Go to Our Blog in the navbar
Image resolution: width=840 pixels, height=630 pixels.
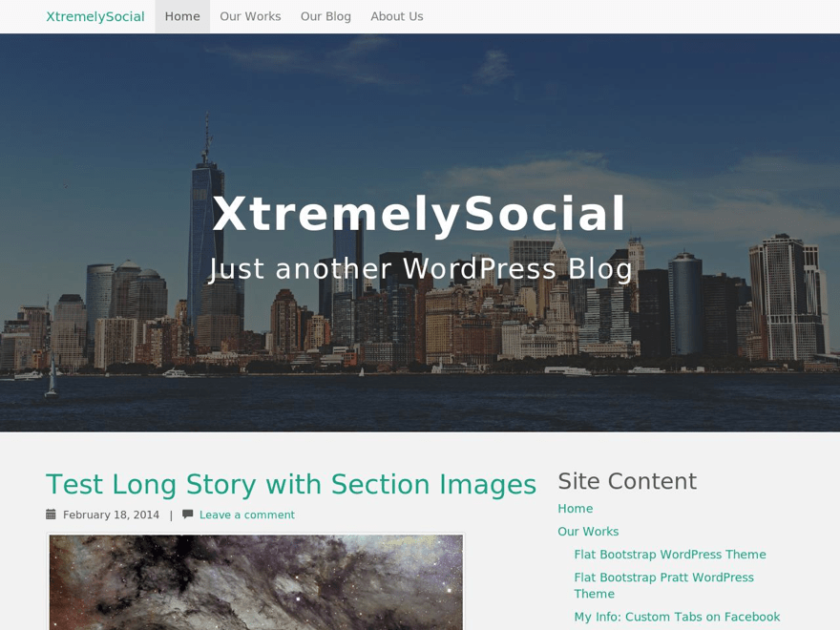(325, 16)
